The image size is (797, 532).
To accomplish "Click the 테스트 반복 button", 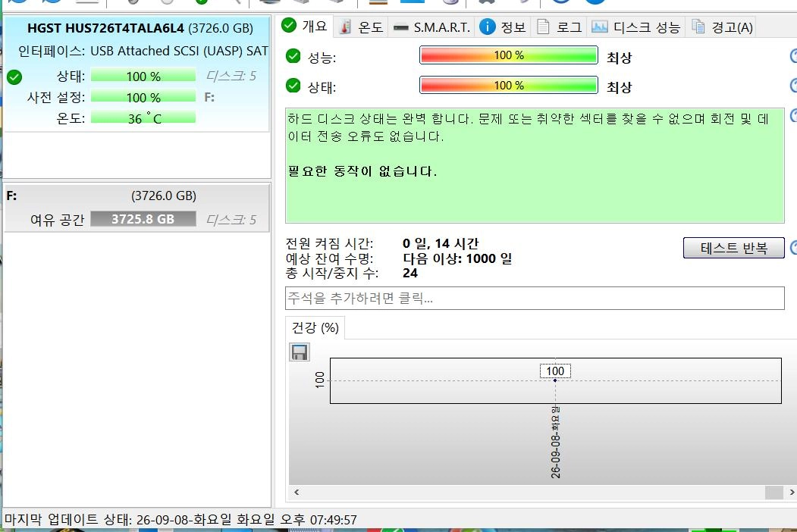I will [733, 248].
